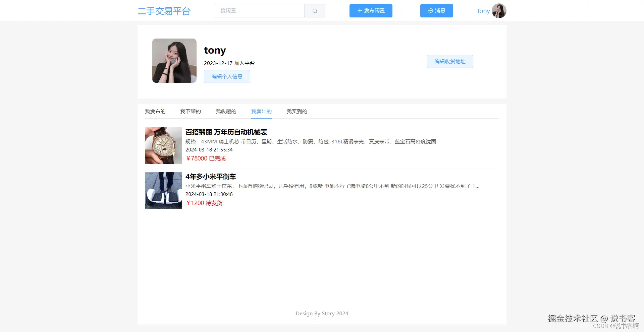Click the 编辑收货地址 button
The width and height of the screenshot is (644, 332).
click(449, 61)
